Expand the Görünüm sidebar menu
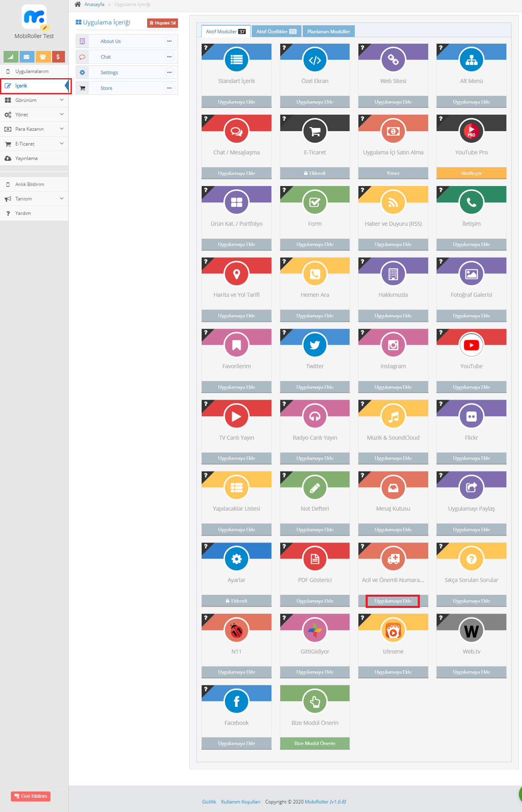This screenshot has height=812, width=522. pos(34,100)
